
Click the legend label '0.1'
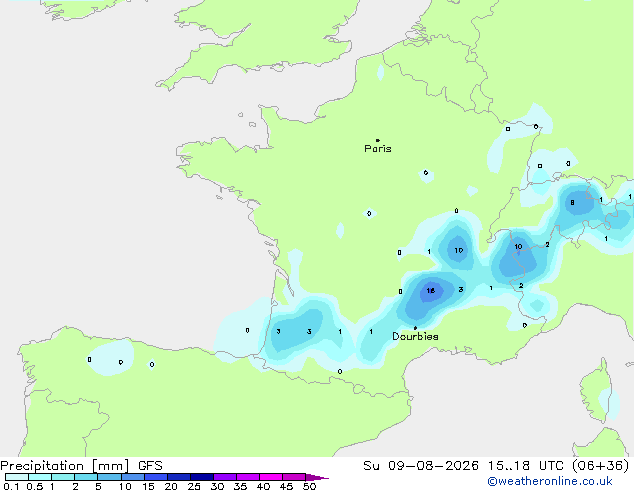tap(11, 486)
